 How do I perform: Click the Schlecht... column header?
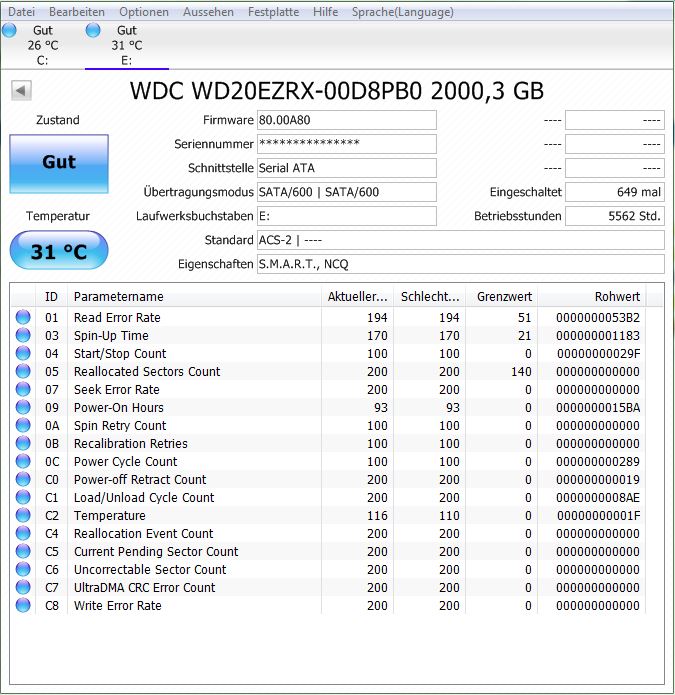click(429, 297)
